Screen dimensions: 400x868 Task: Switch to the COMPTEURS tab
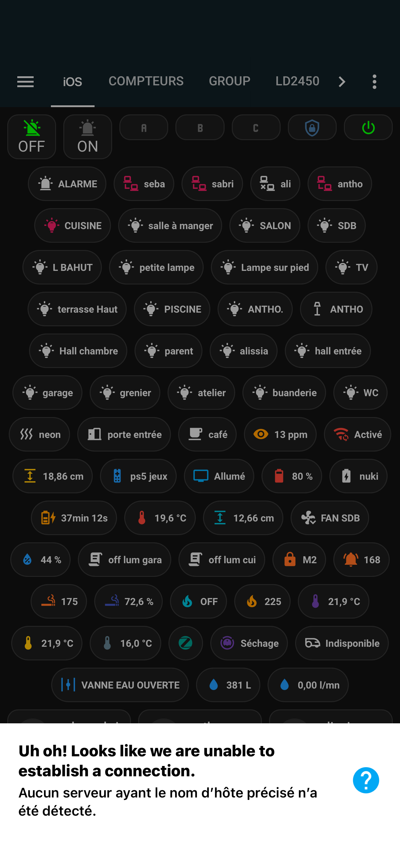146,81
